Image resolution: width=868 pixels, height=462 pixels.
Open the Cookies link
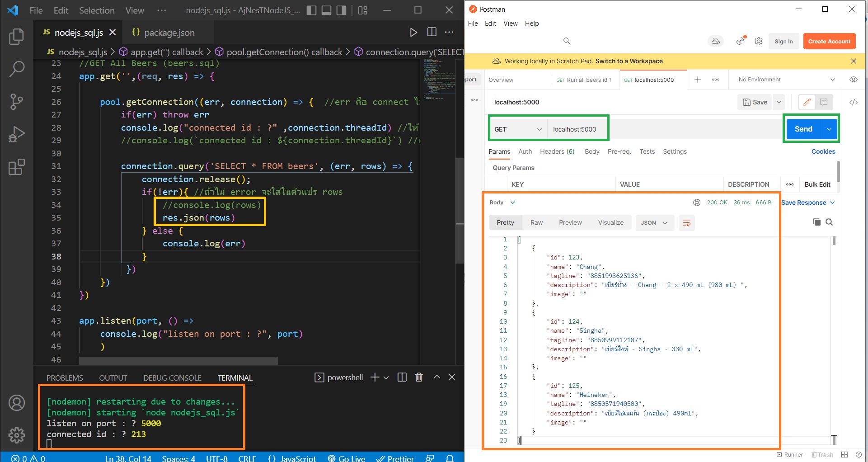tap(823, 151)
